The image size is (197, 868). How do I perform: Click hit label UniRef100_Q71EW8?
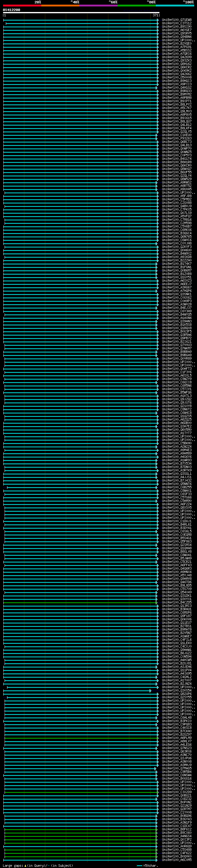(x=176, y=20)
